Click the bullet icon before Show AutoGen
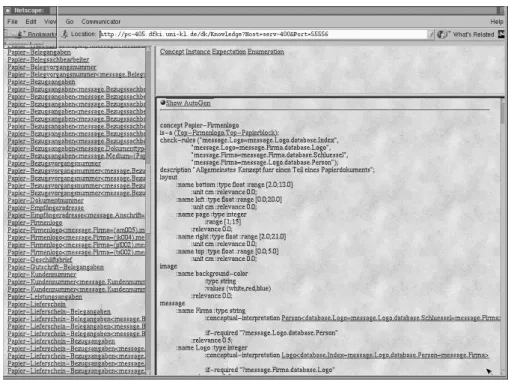 point(163,103)
